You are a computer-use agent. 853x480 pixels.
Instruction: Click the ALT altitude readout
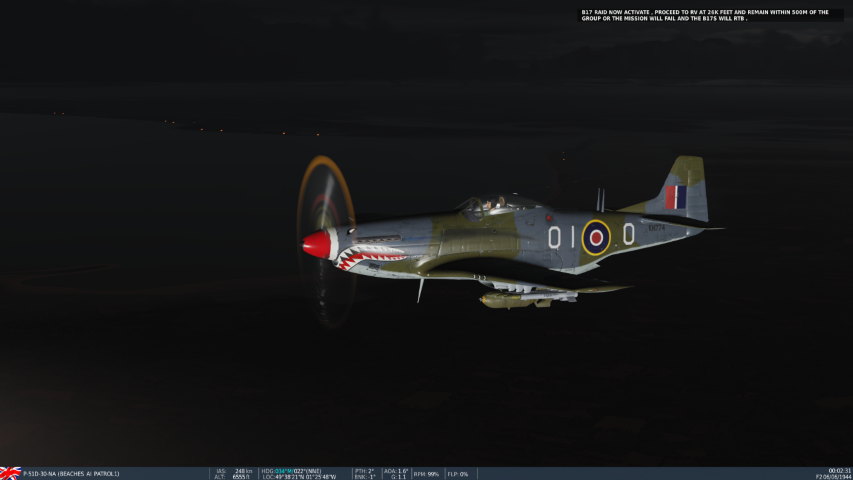pyautogui.click(x=234, y=477)
